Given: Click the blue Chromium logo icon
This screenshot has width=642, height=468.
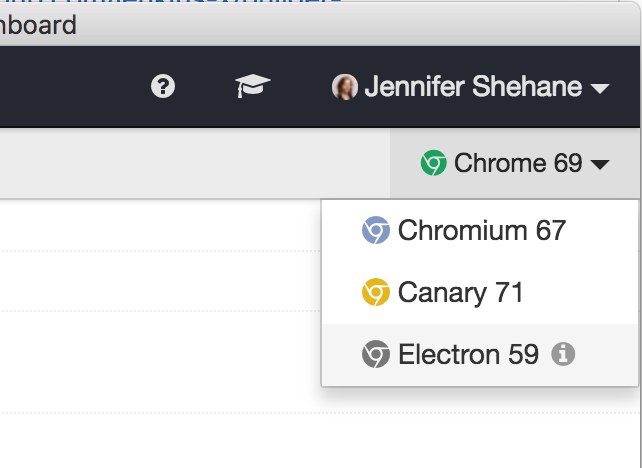Looking at the screenshot, I should [x=375, y=231].
